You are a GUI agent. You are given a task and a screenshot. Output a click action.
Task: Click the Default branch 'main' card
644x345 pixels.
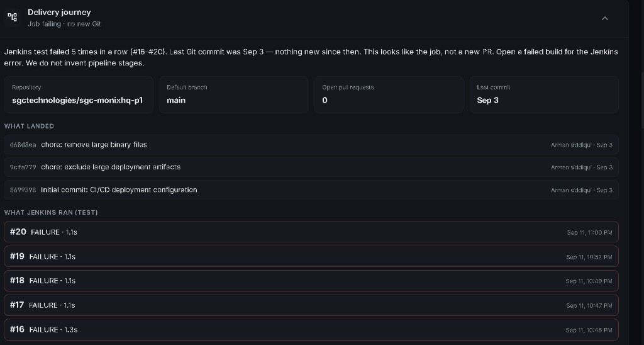pyautogui.click(x=233, y=94)
